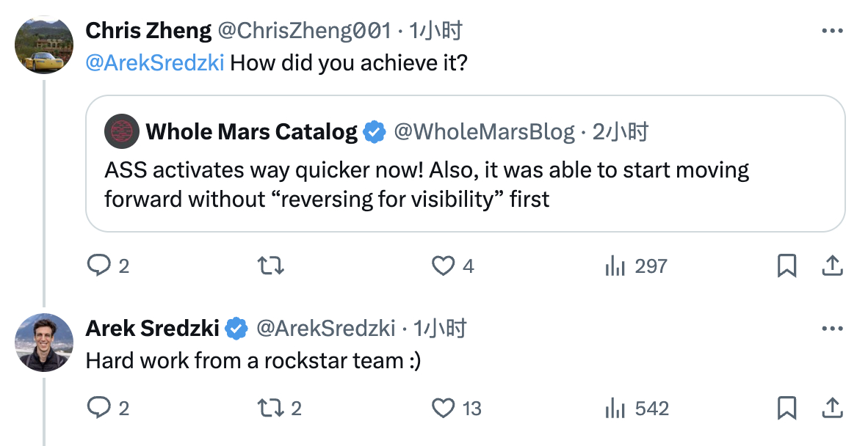Open Chris Zheng's profile name
The image size is (868, 446).
coord(148,31)
